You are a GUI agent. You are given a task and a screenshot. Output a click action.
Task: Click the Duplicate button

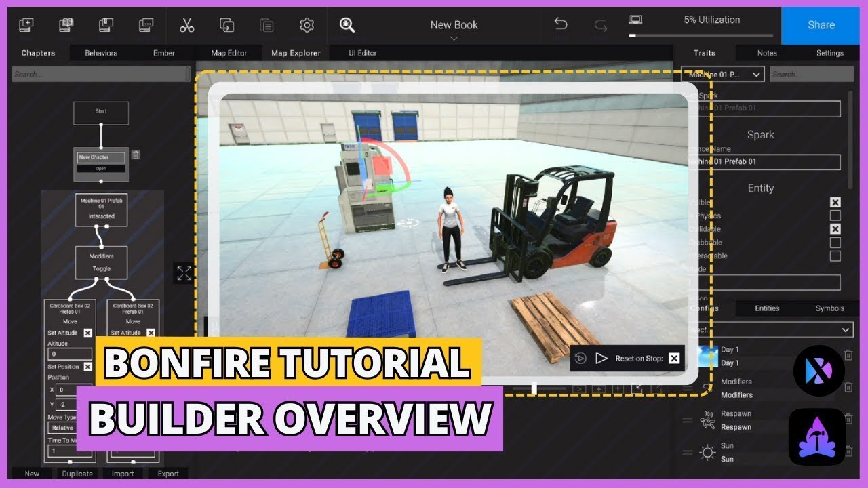coord(77,474)
